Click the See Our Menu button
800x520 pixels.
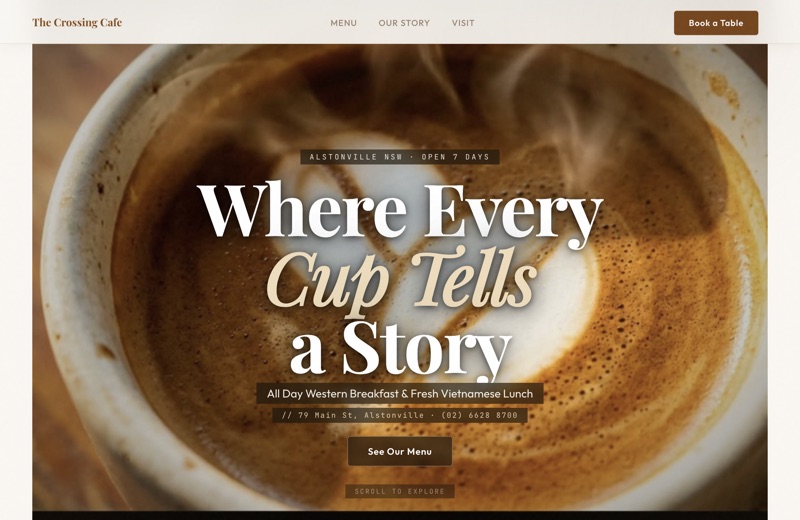coord(400,452)
